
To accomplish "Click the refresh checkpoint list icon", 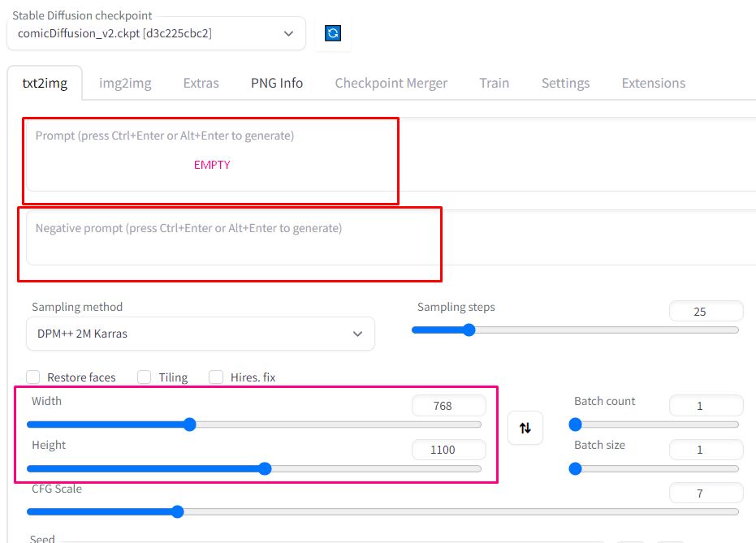I will (x=333, y=33).
